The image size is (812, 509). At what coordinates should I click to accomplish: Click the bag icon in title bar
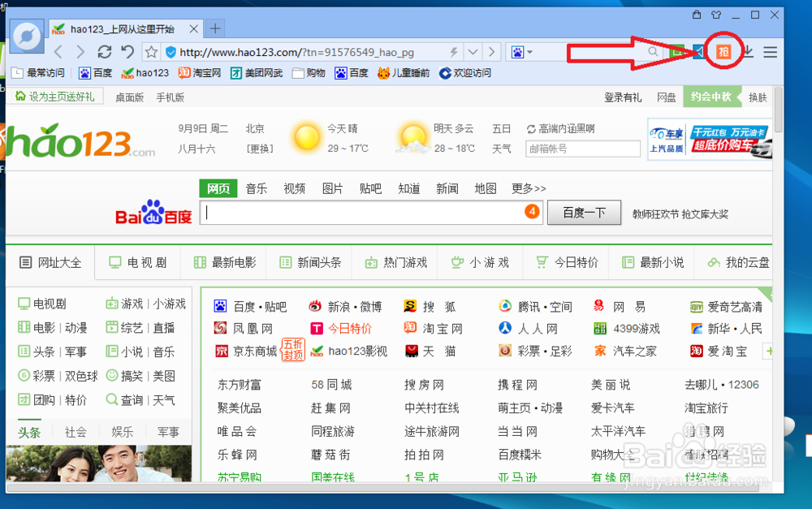point(697,15)
